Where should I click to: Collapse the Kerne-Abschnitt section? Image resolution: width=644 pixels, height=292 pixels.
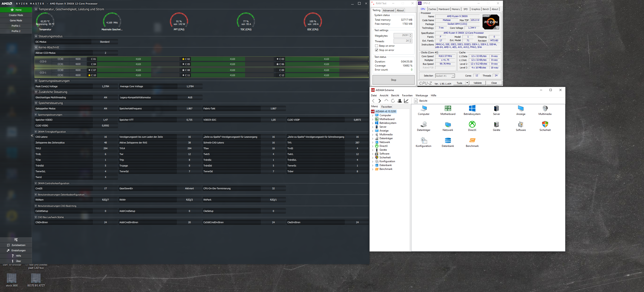click(x=36, y=47)
